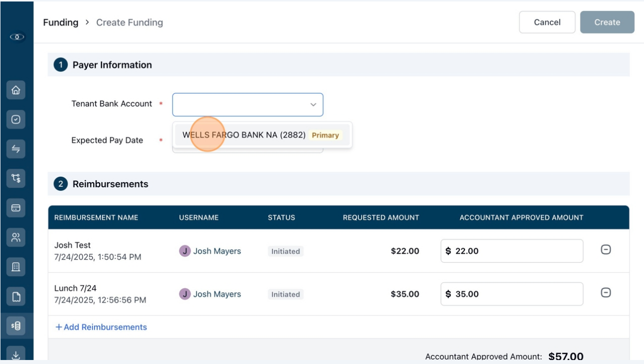This screenshot has height=364, width=644.
Task: Select WELLS FARGO BANK NA (2882) option
Action: [x=262, y=135]
